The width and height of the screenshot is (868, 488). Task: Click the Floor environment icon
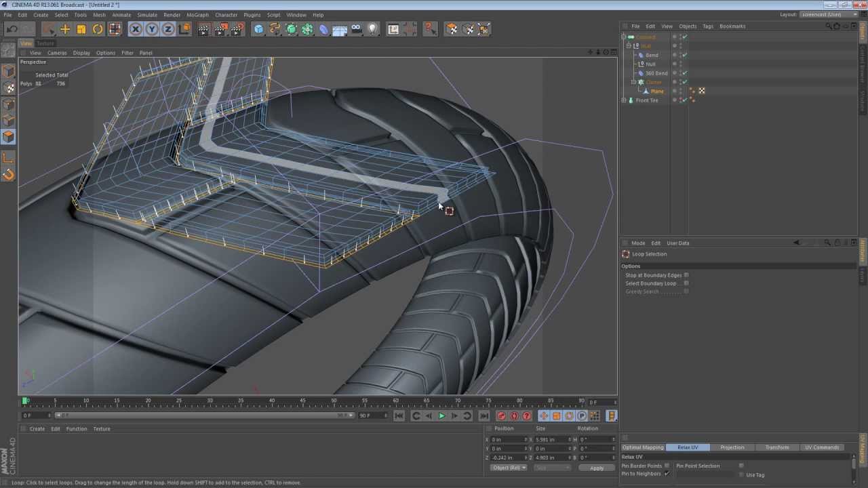[x=340, y=28]
